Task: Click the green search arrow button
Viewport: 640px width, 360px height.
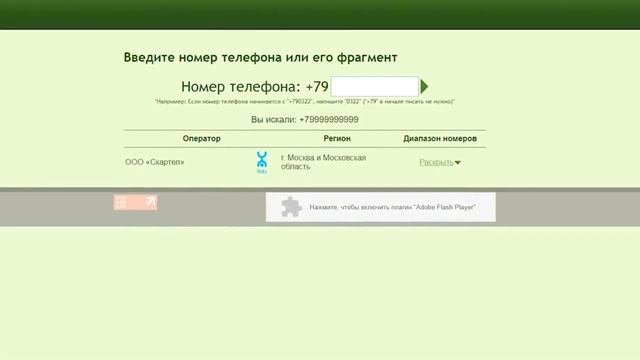Action: (x=424, y=87)
